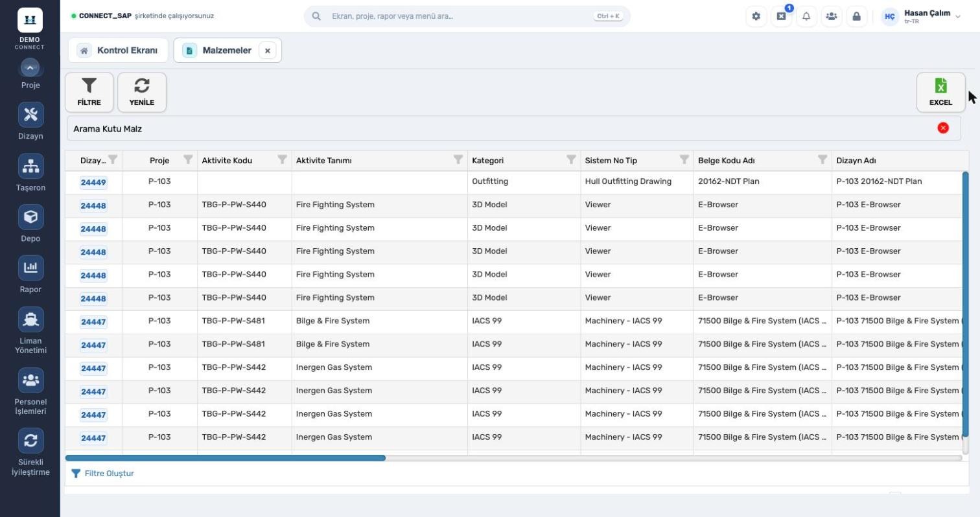Open the users group icon
Image resolution: width=980 pixels, height=517 pixels.
click(831, 16)
